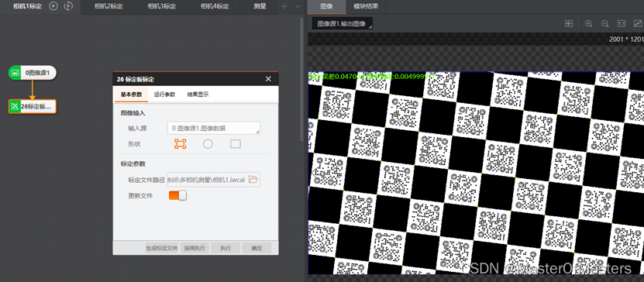Add a new flow with plus icon

point(284,6)
